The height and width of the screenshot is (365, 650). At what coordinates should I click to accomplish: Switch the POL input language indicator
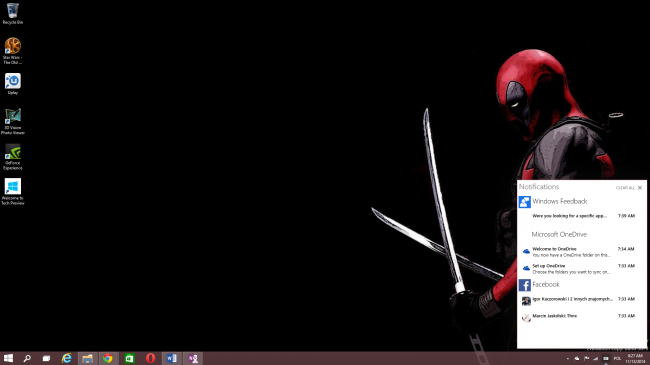pyautogui.click(x=617, y=358)
